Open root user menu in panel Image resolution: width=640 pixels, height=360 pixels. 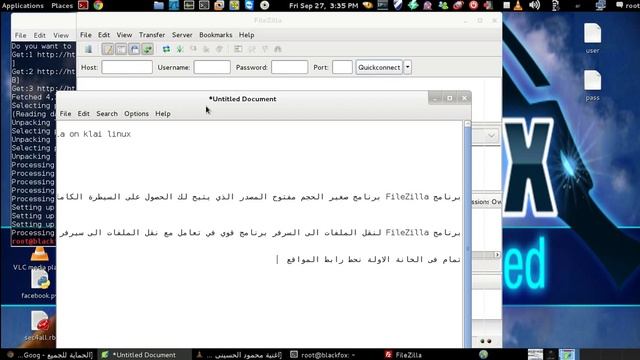click(x=627, y=5)
